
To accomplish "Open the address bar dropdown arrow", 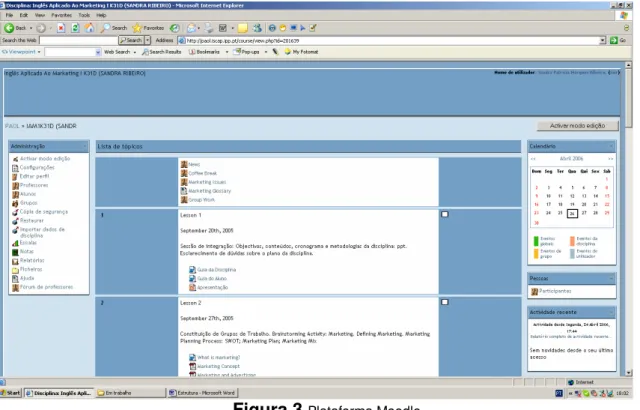I will pyautogui.click(x=602, y=40).
